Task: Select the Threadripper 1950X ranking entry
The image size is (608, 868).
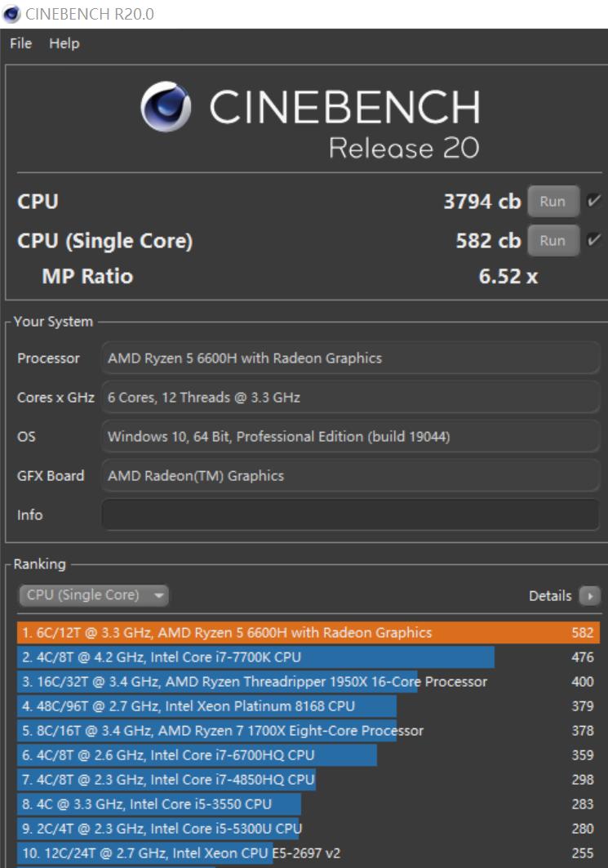Action: (x=254, y=682)
